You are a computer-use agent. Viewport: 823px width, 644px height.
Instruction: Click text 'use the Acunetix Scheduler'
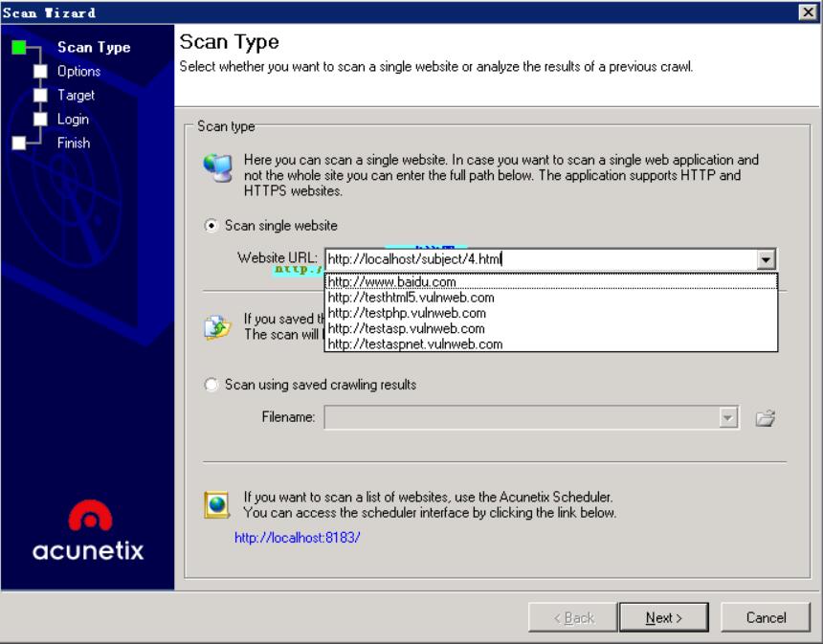533,497
